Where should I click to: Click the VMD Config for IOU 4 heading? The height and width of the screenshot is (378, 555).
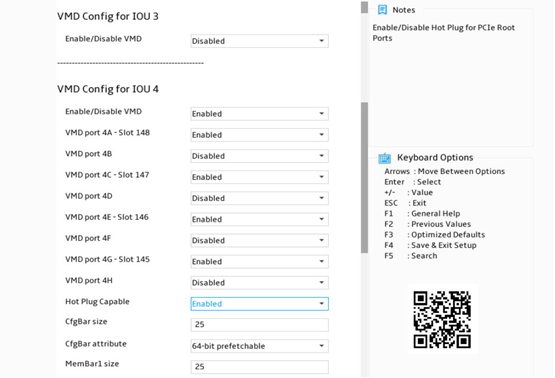108,89
